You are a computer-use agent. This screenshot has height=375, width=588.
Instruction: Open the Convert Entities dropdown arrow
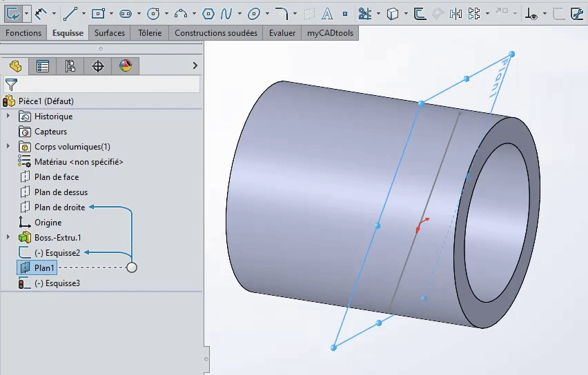coord(406,14)
